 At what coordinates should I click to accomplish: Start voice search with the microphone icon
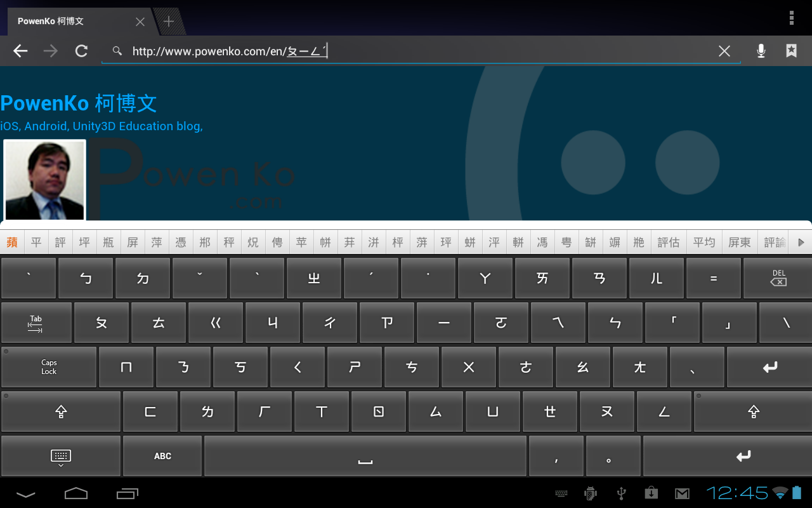(761, 51)
